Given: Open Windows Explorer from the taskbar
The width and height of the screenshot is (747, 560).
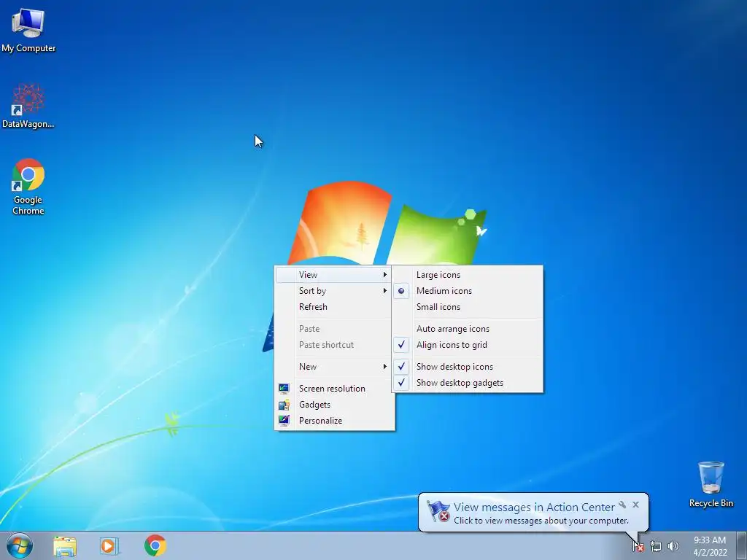Looking at the screenshot, I should (x=65, y=546).
